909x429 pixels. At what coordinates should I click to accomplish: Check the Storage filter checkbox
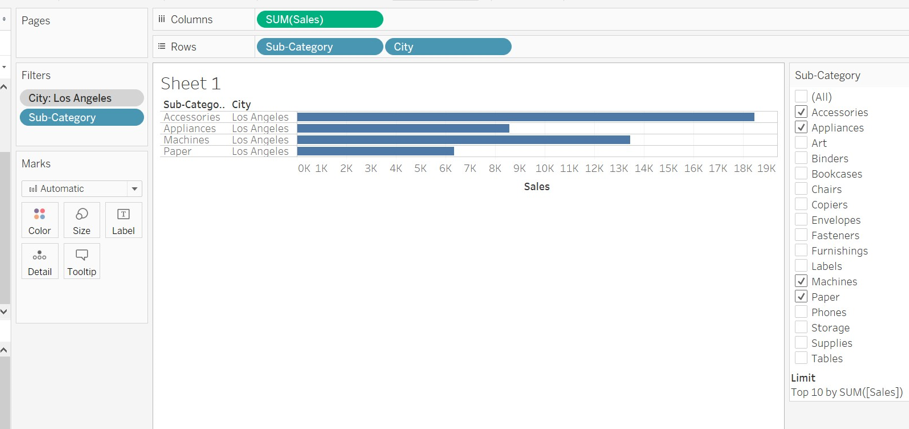click(801, 327)
